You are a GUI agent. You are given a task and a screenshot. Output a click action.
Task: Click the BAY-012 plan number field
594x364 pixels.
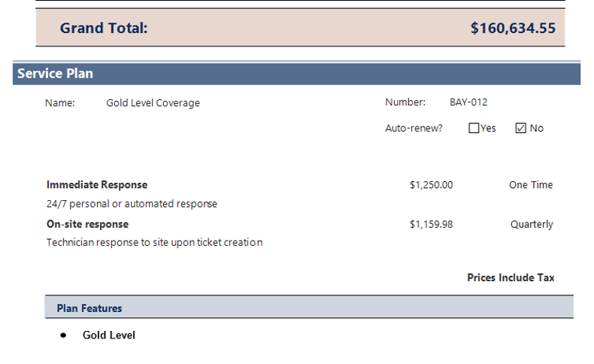coord(468,102)
